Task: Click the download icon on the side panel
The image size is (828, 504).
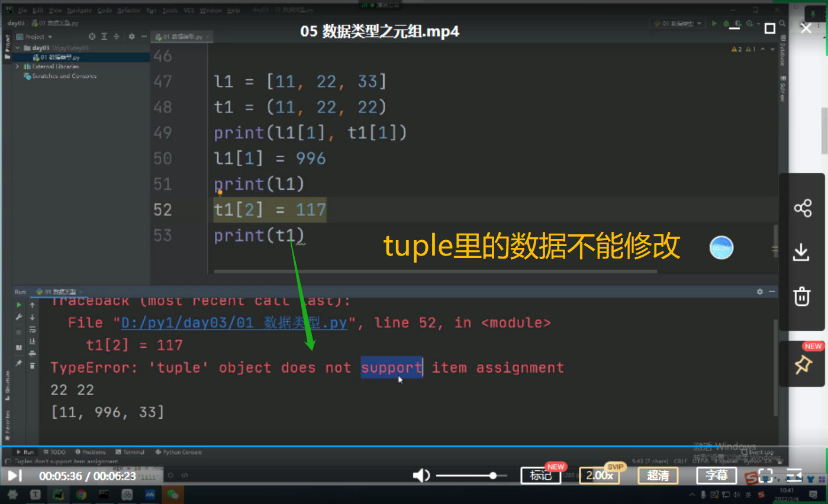Action: [x=802, y=252]
